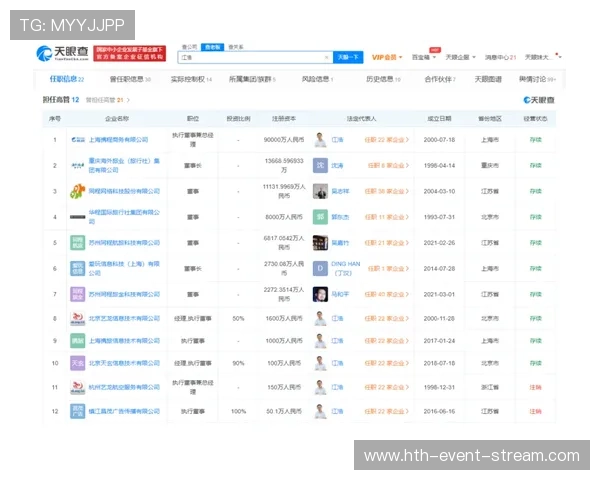Click the 沈 avatar in row 2
600x480 pixels.
(320, 165)
